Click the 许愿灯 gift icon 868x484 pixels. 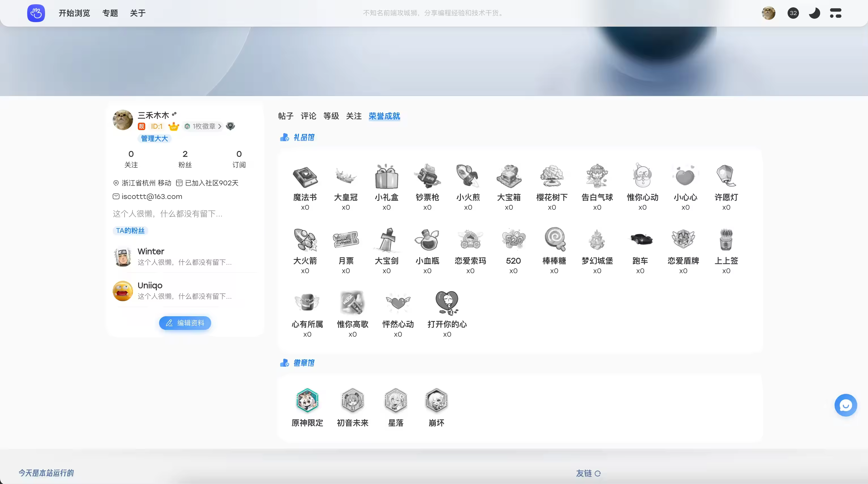pos(726,176)
